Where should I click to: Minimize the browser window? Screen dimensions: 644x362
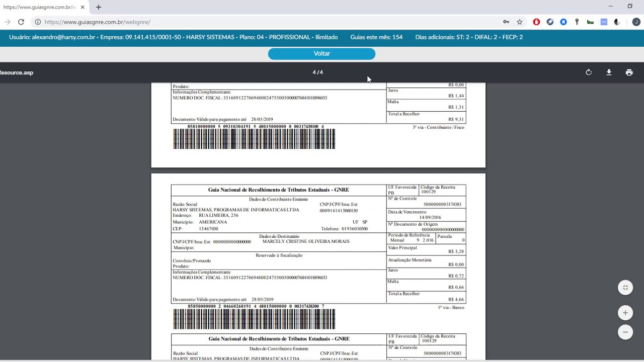coord(610,6)
